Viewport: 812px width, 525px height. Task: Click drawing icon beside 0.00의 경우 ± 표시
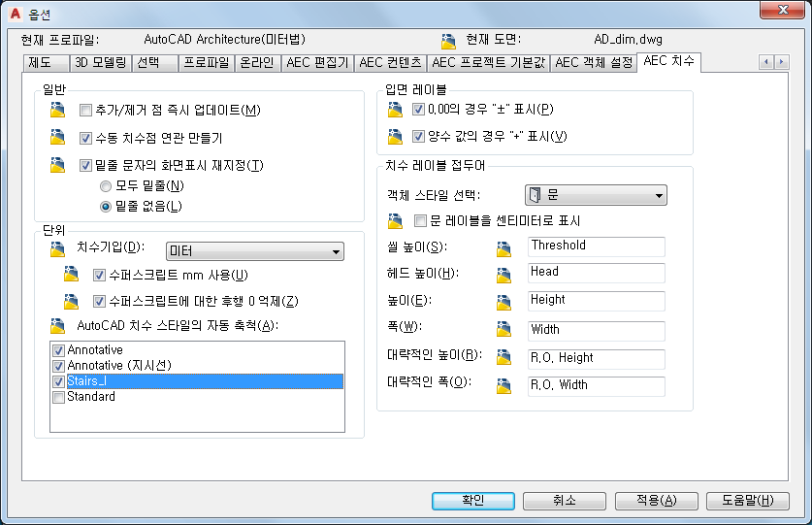point(395,110)
